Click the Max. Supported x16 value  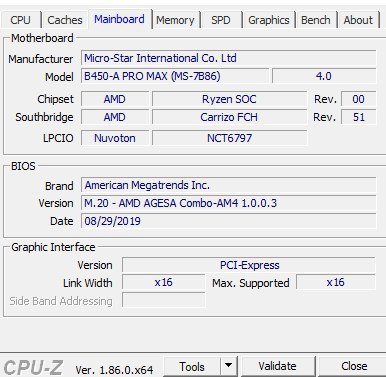click(335, 282)
